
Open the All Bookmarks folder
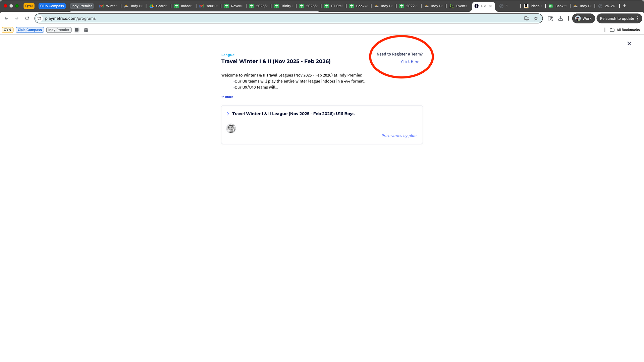tap(625, 30)
